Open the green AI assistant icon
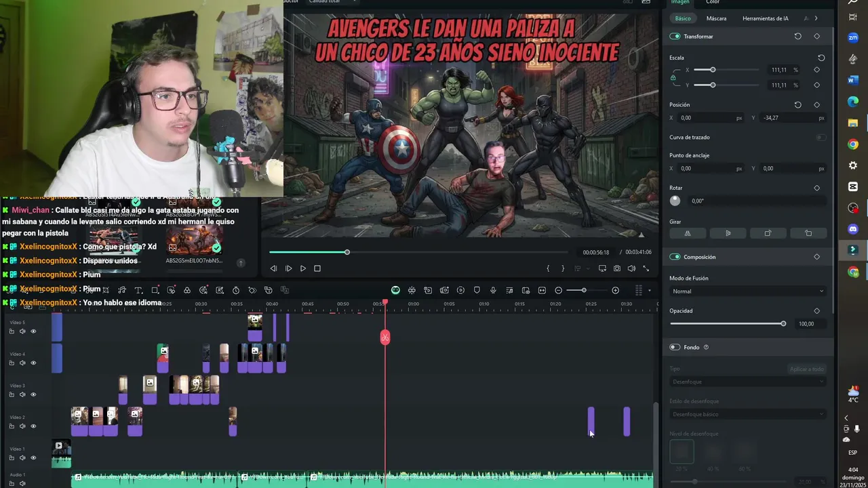Viewport: 868px width, 488px height. coord(395,290)
